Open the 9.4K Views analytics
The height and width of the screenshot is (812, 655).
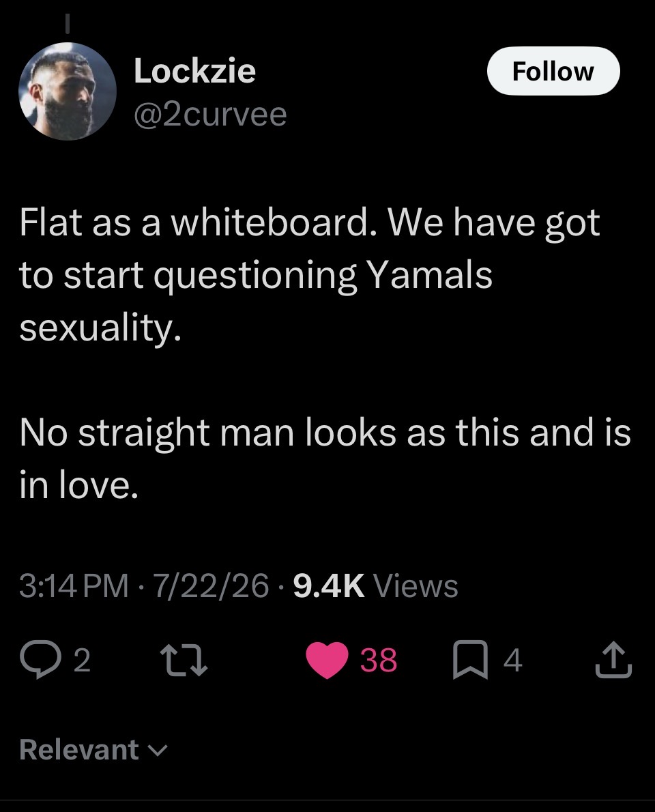click(375, 585)
